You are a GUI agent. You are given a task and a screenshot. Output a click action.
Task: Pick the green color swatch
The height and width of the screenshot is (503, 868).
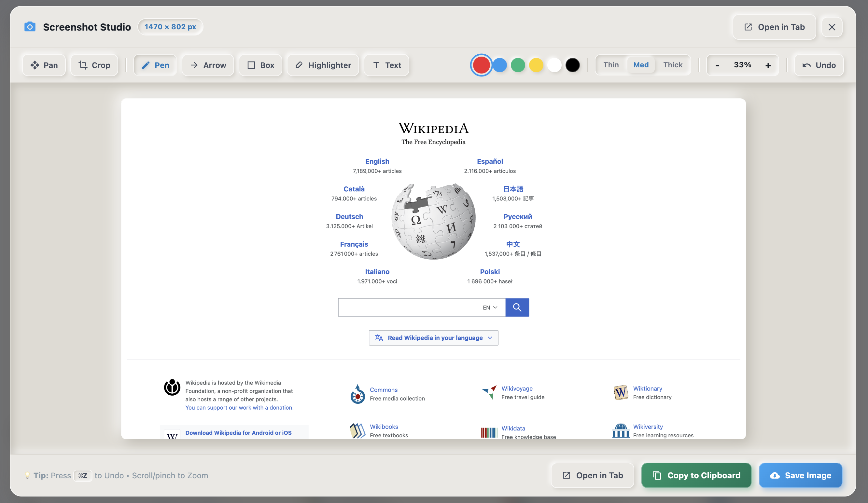[x=518, y=65]
